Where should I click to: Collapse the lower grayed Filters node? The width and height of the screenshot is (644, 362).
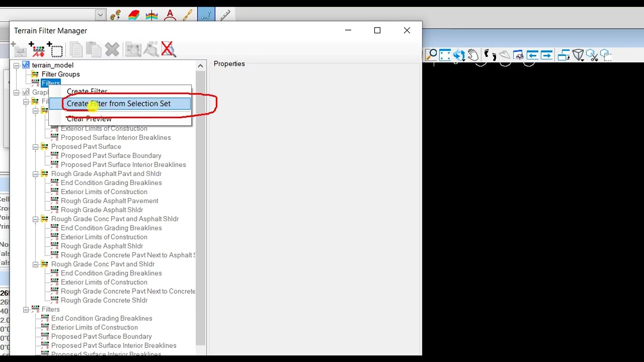point(26,310)
